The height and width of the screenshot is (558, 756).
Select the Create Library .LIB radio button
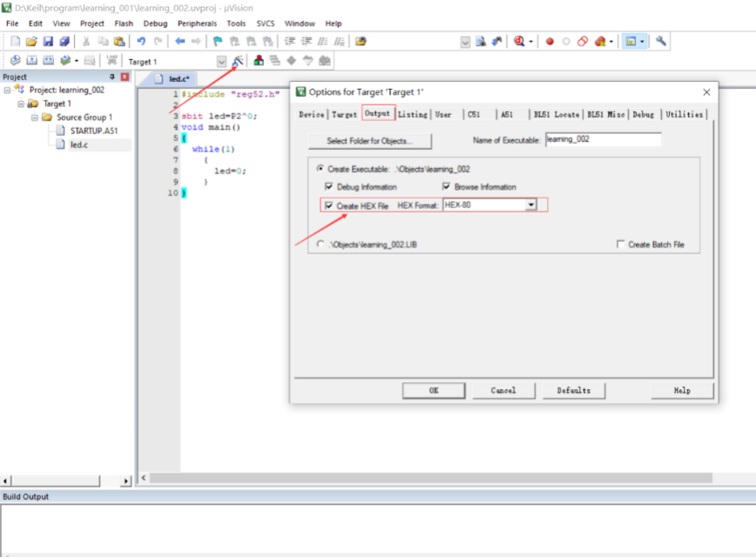(321, 245)
